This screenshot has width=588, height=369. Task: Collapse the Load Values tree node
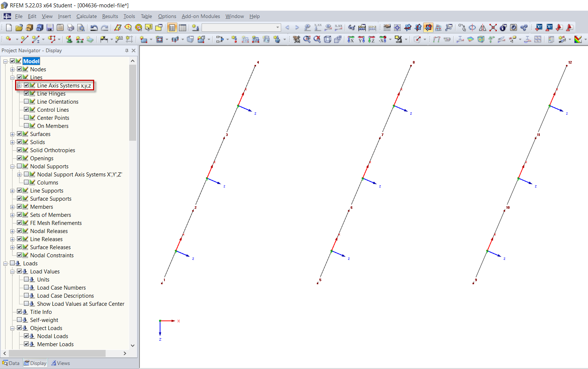[13, 272]
